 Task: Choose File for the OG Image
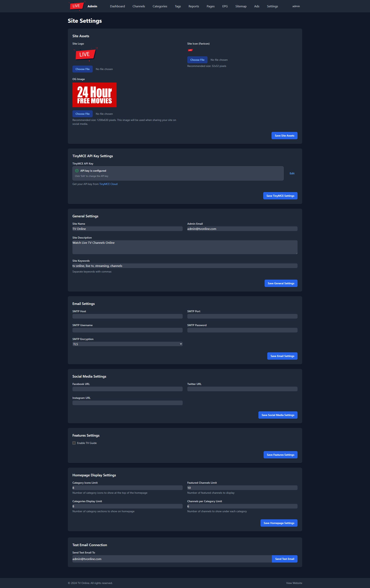click(x=82, y=114)
